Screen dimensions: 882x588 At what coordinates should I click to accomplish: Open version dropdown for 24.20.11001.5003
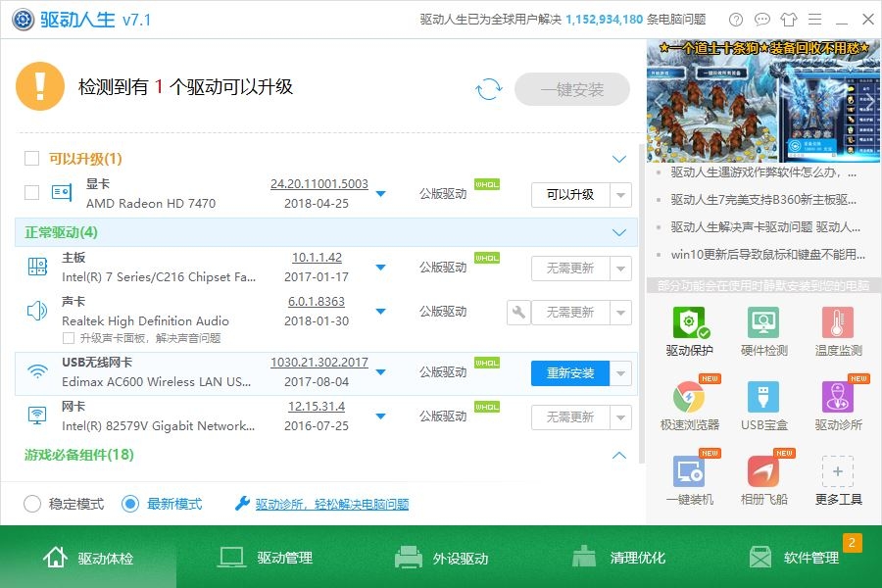point(381,194)
